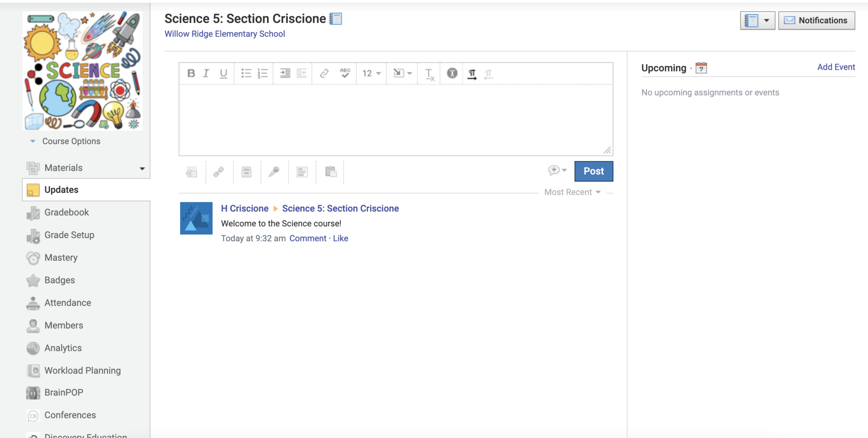Clear text formatting with Tx icon
Screen dimensions: 868x438
click(x=429, y=74)
